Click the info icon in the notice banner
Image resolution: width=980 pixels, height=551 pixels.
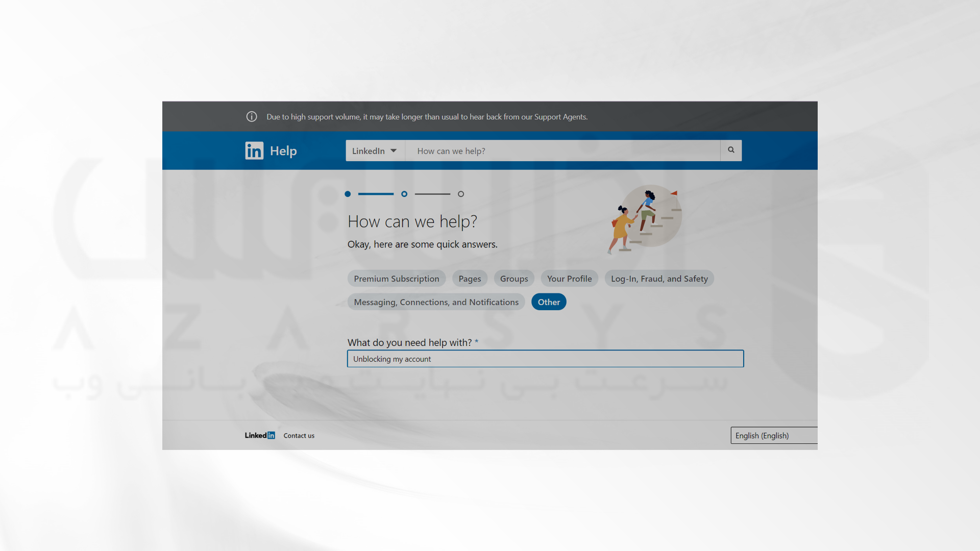(x=252, y=117)
